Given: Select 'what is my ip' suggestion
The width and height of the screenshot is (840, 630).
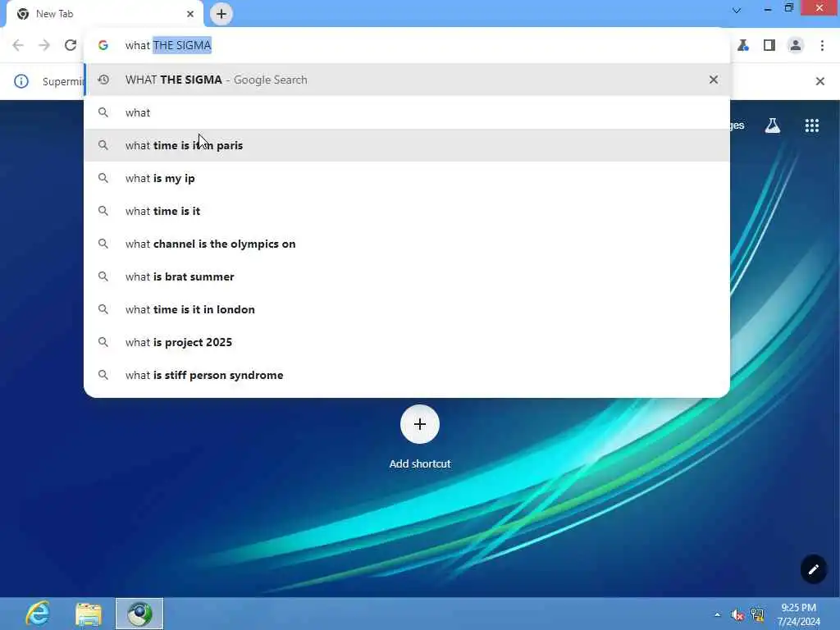Looking at the screenshot, I should (x=407, y=178).
